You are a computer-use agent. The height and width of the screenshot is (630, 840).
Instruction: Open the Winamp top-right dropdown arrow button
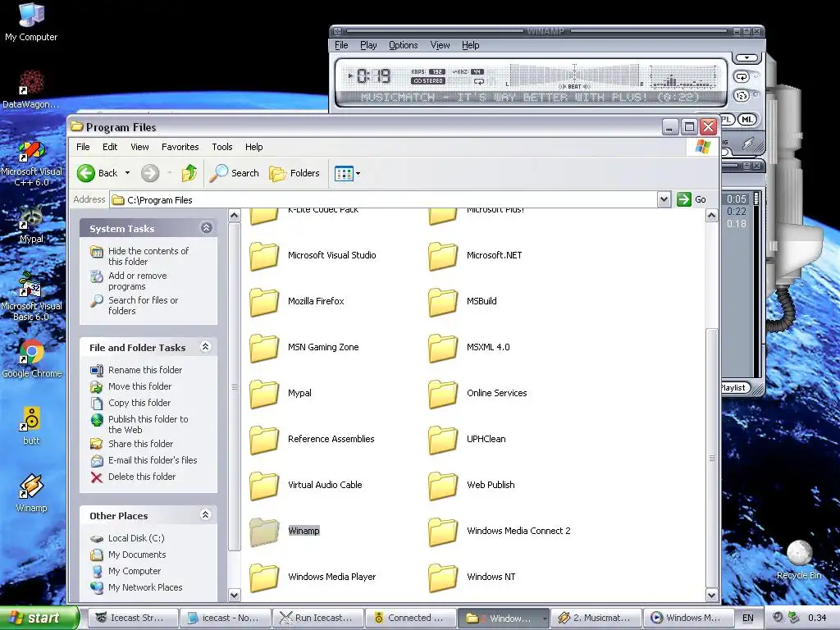(x=746, y=57)
